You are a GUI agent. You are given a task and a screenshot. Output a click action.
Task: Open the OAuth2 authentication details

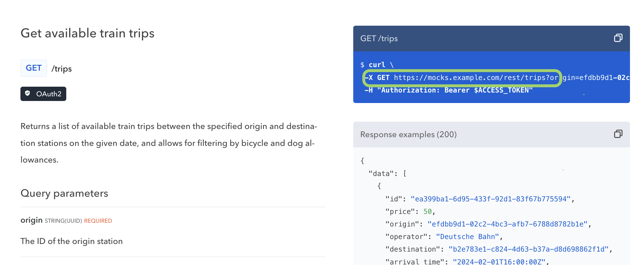pyautogui.click(x=43, y=94)
